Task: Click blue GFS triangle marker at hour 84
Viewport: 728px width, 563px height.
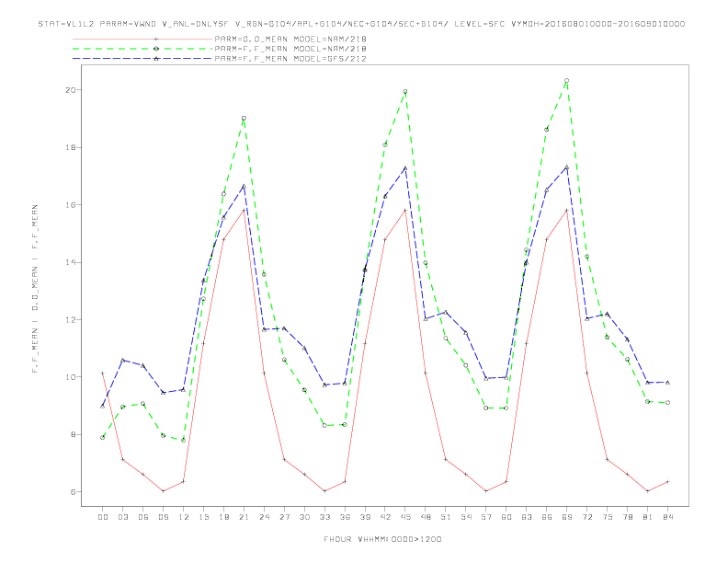Action: click(667, 383)
